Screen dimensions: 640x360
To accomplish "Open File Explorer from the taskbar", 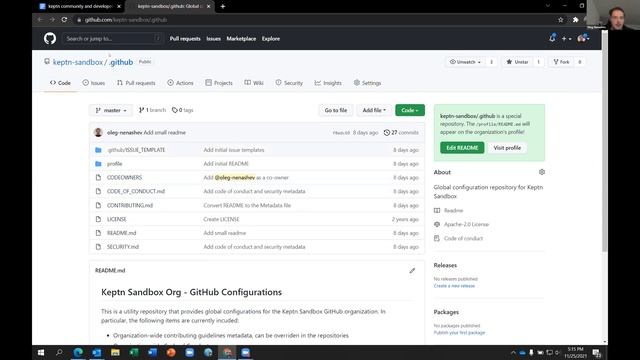I will tap(115, 353).
